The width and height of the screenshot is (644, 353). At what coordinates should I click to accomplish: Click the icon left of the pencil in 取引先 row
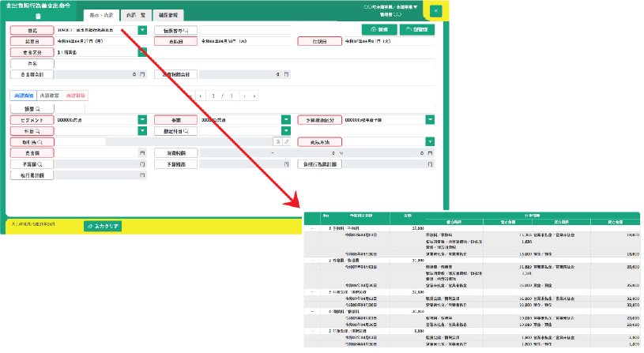click(x=278, y=142)
